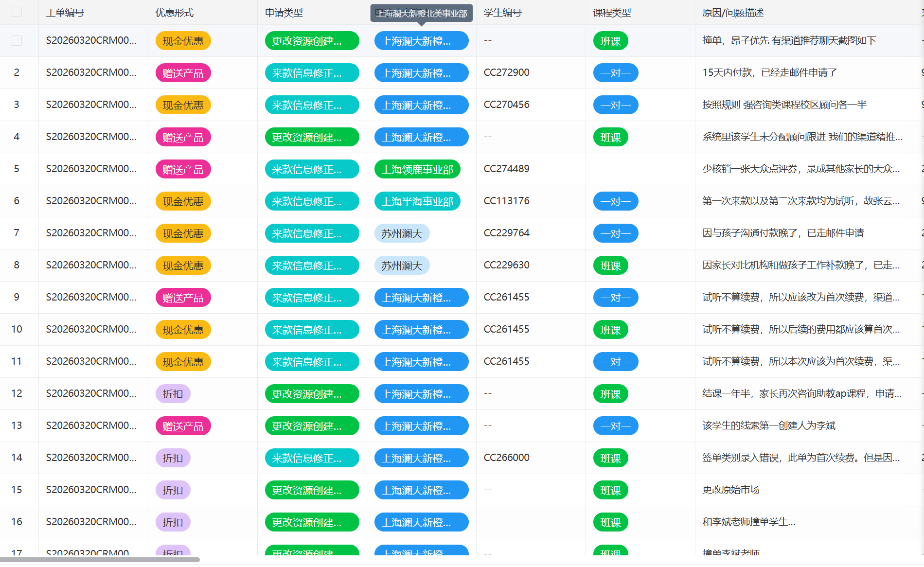Screen dimensions: 924x567
Task: Click the 原因/问题描述 column header
Action: click(733, 13)
